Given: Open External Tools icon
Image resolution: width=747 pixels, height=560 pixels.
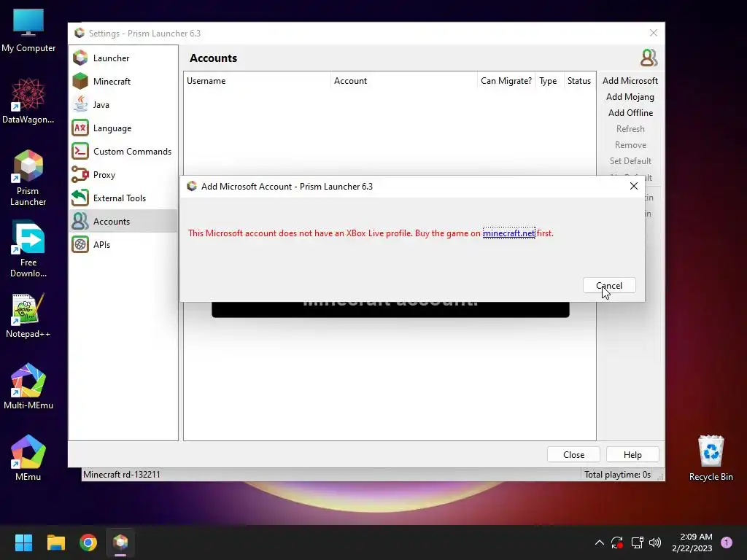Looking at the screenshot, I should coord(80,198).
